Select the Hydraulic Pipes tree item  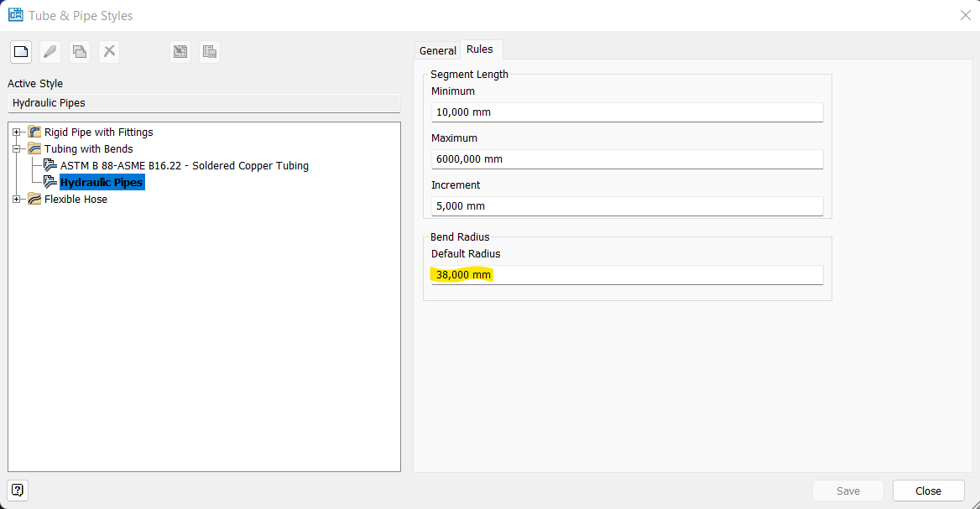pos(102,182)
